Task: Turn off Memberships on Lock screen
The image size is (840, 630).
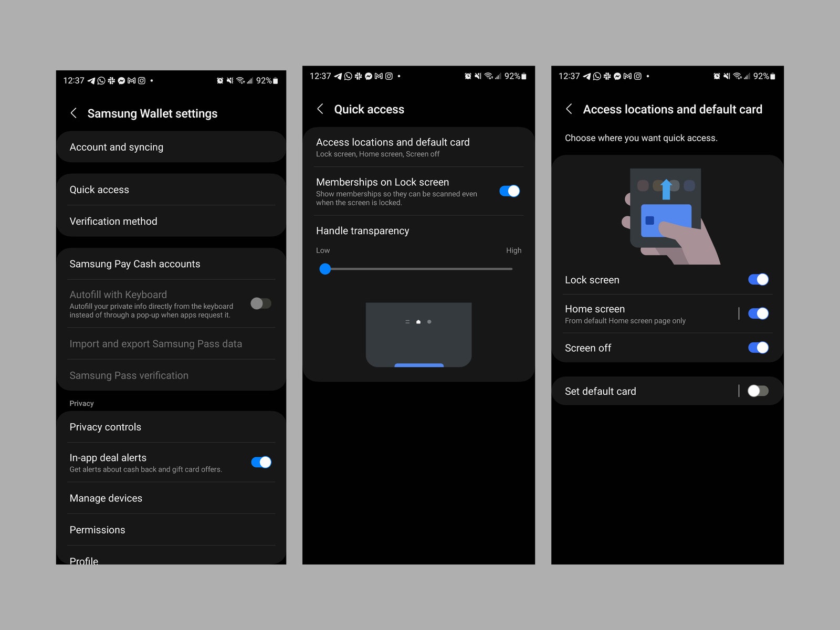Action: click(x=509, y=191)
